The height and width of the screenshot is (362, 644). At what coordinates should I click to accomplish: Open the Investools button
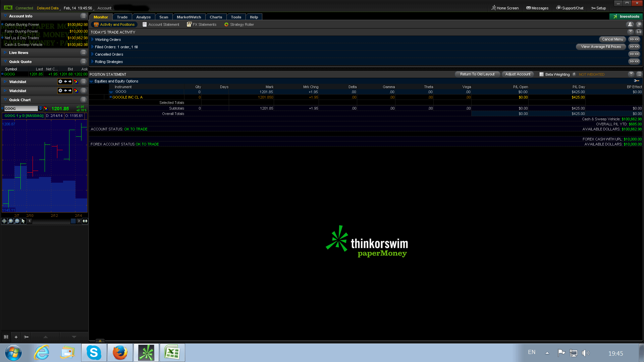[x=626, y=16]
